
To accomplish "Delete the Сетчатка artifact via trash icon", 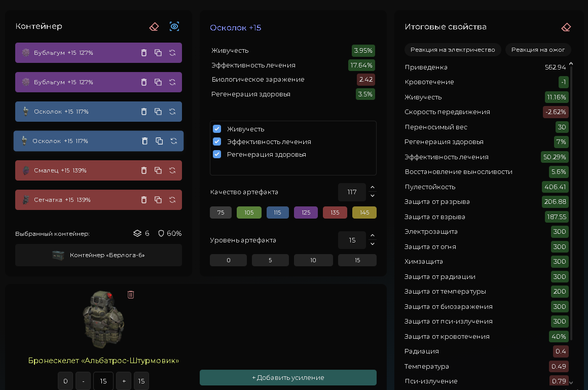I will pyautogui.click(x=144, y=200).
